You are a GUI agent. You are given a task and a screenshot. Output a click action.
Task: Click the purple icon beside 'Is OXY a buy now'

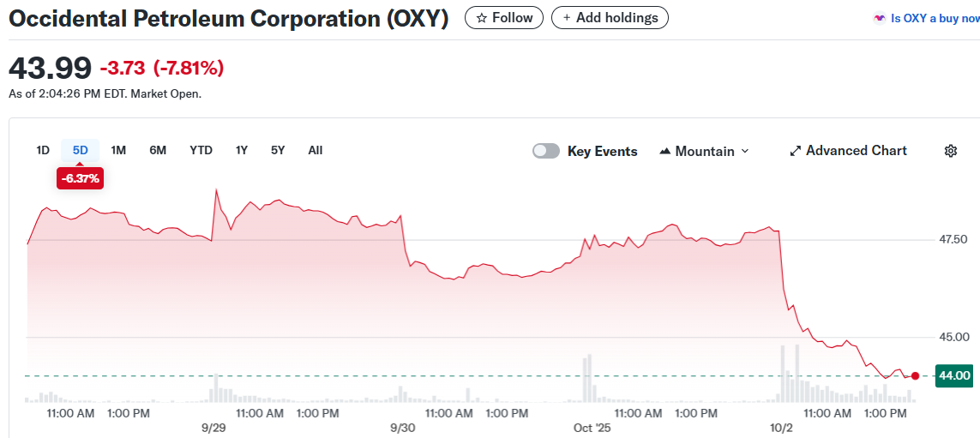(879, 18)
